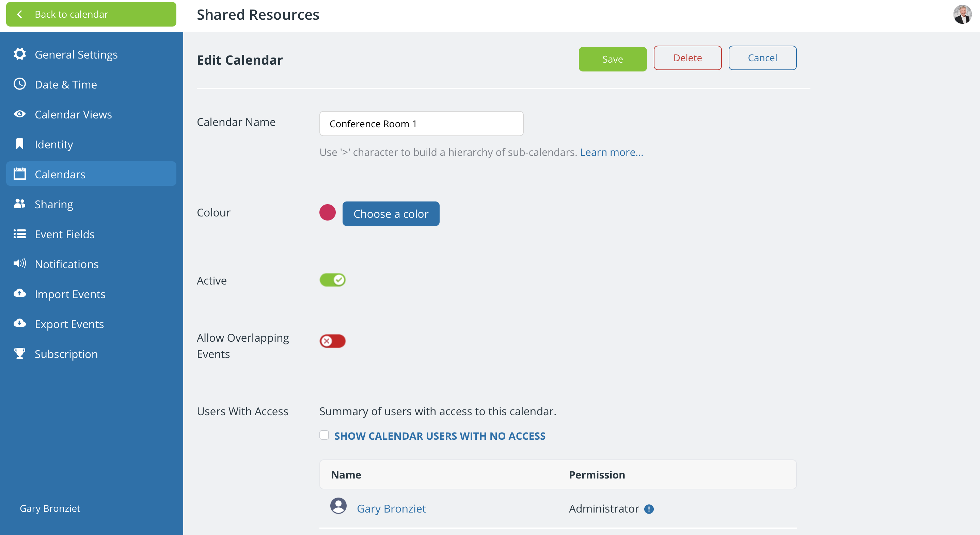
Task: Click the Subscription trophy icon
Action: pos(20,353)
